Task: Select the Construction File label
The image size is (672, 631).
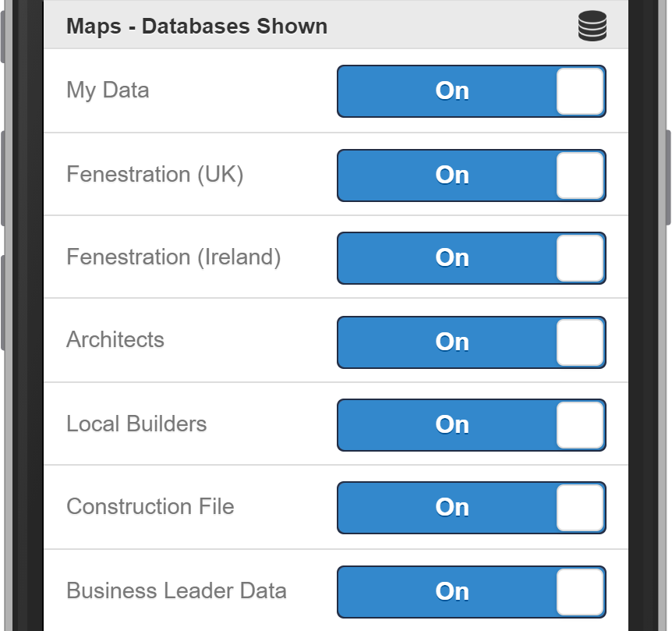Action: (x=150, y=506)
